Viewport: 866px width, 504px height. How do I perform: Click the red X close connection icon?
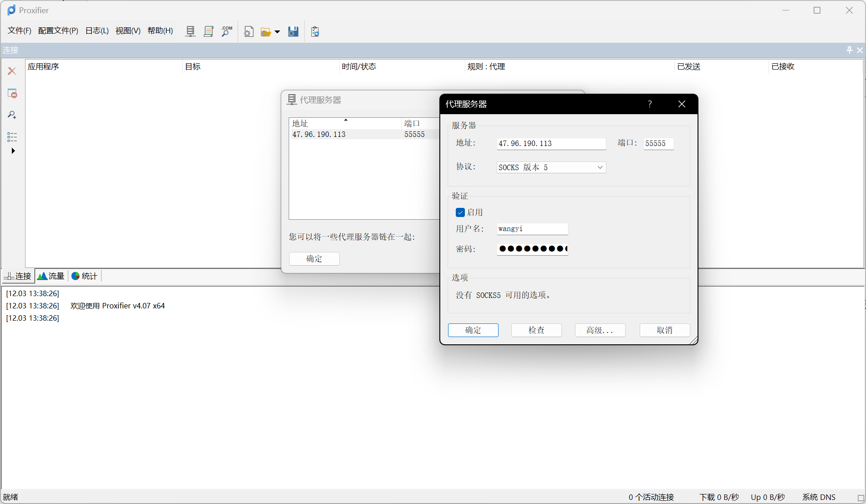12,71
